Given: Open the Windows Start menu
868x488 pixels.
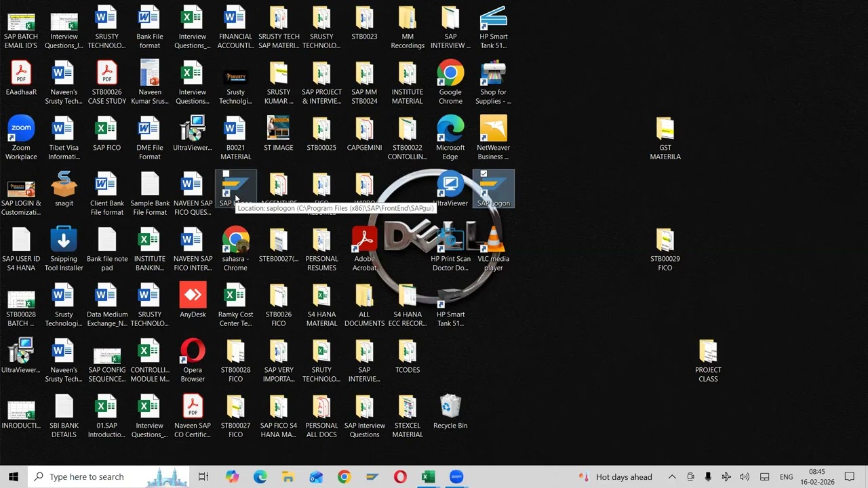Looking at the screenshot, I should tap(13, 476).
